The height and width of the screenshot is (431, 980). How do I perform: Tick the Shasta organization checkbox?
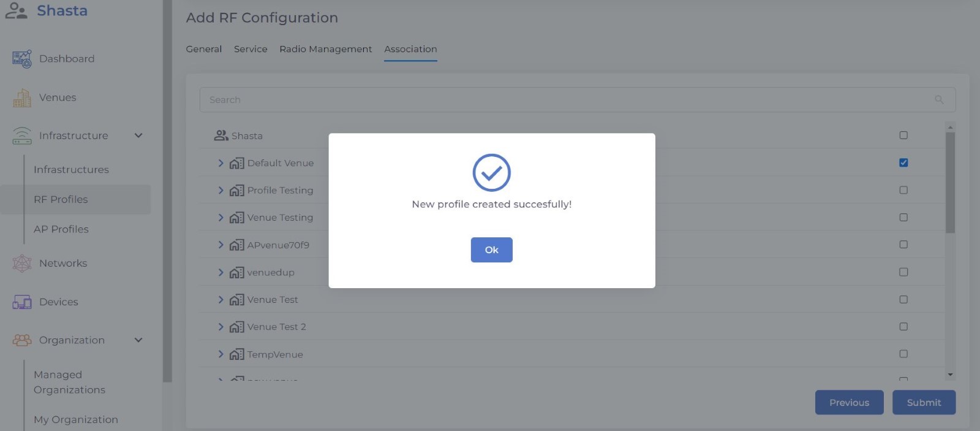[903, 135]
